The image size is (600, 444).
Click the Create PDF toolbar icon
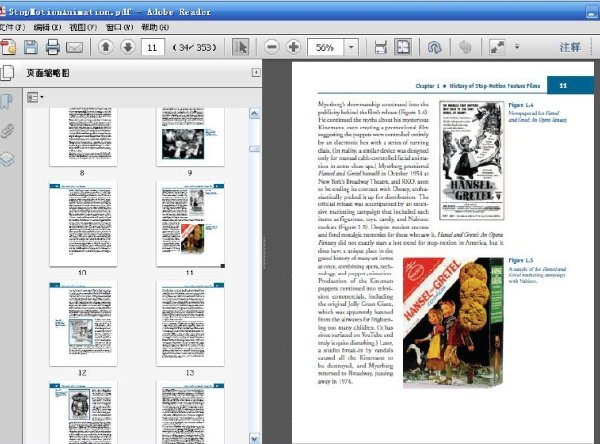pyautogui.click(x=8, y=47)
